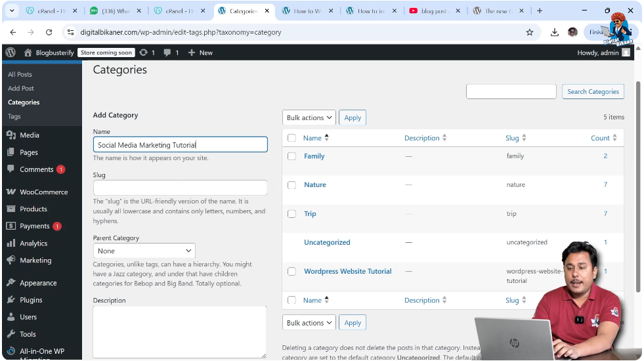Reload the page with refresh icon
Image resolution: width=644 pixels, height=361 pixels.
point(49,32)
